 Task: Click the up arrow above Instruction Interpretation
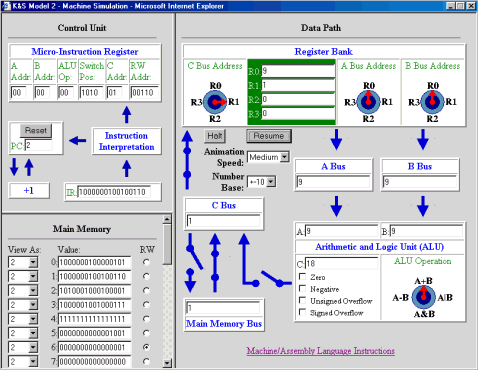click(126, 115)
